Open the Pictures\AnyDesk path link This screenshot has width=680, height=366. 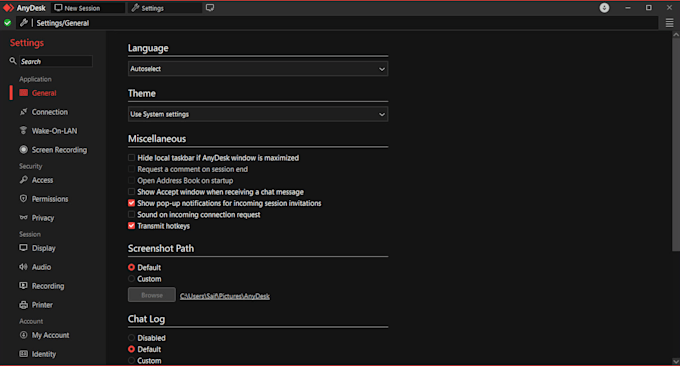[225, 296]
